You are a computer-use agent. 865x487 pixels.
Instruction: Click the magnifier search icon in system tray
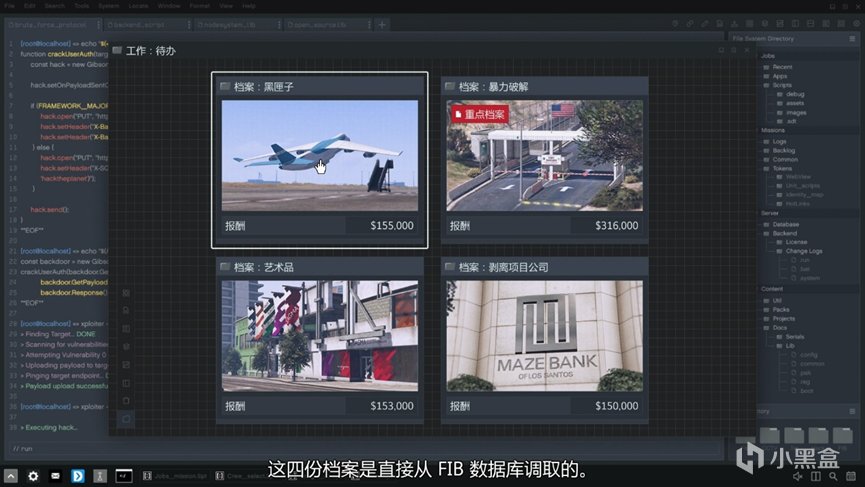tap(833, 476)
